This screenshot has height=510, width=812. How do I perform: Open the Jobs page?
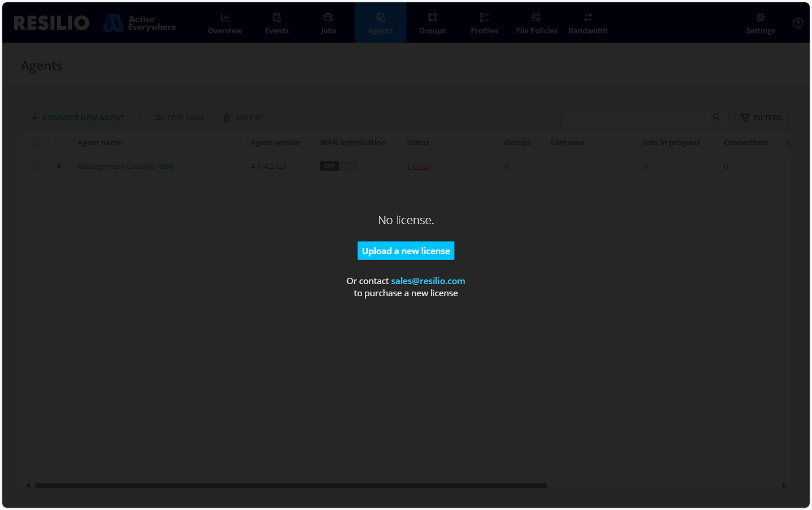point(328,24)
